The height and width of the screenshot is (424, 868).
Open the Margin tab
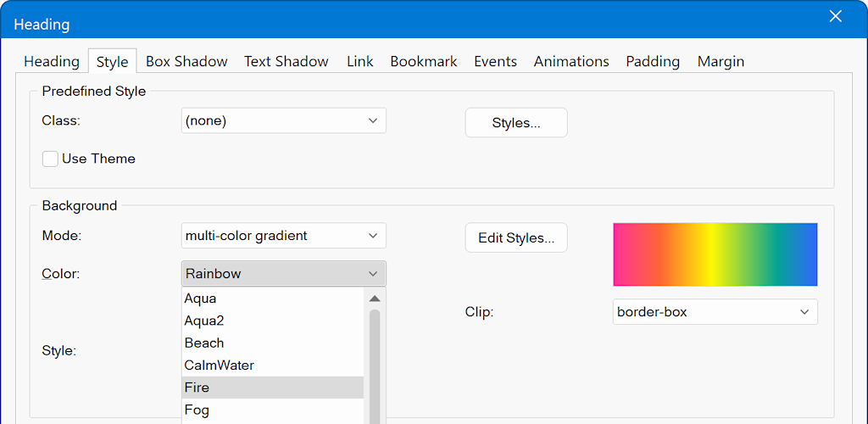[x=721, y=61]
